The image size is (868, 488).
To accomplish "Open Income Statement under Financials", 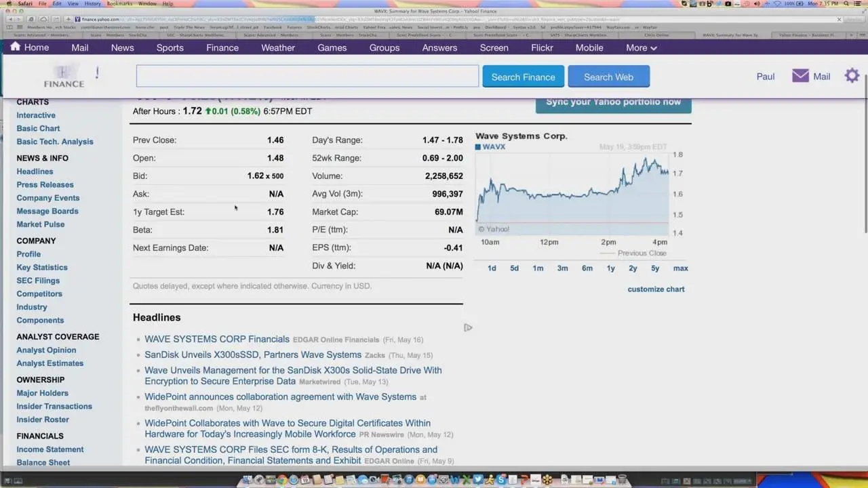I will [x=50, y=449].
